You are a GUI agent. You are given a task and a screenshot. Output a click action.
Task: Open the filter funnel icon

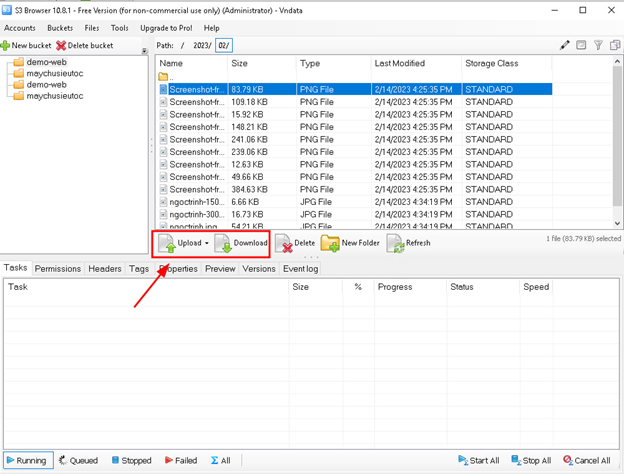pyautogui.click(x=598, y=45)
